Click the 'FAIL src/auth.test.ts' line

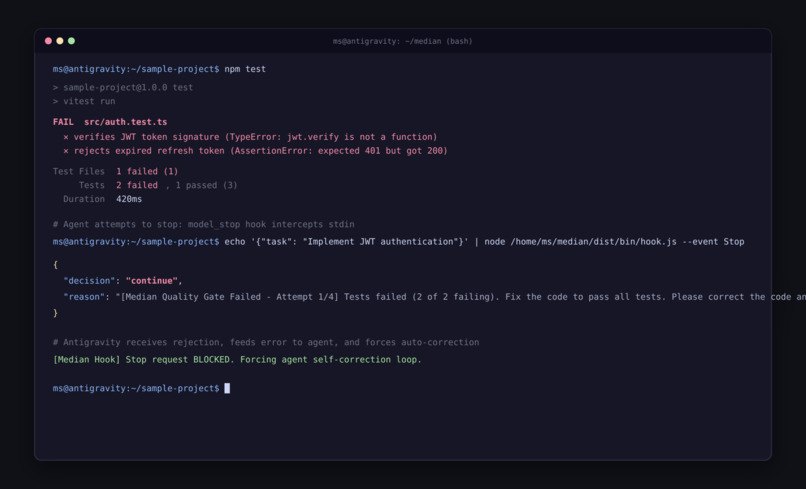[x=110, y=122]
